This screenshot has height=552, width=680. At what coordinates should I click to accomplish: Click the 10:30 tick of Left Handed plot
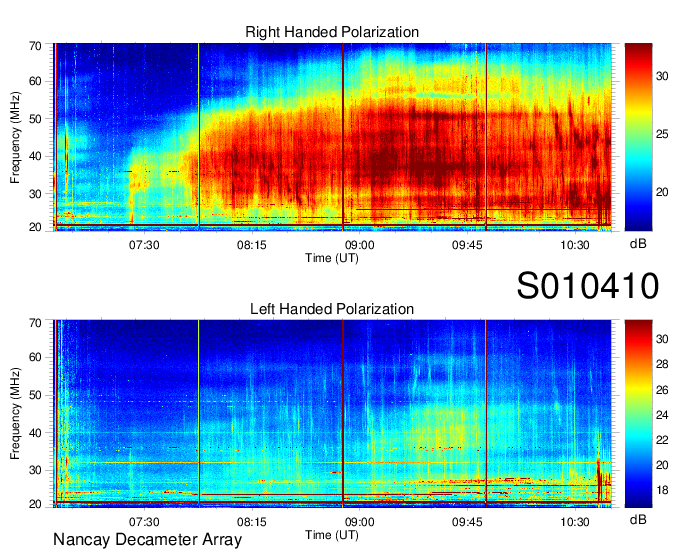point(575,522)
